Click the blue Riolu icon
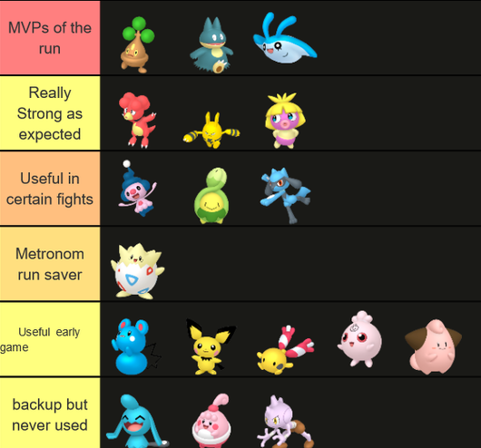Image resolution: width=481 pixels, height=448 pixels. [285, 195]
